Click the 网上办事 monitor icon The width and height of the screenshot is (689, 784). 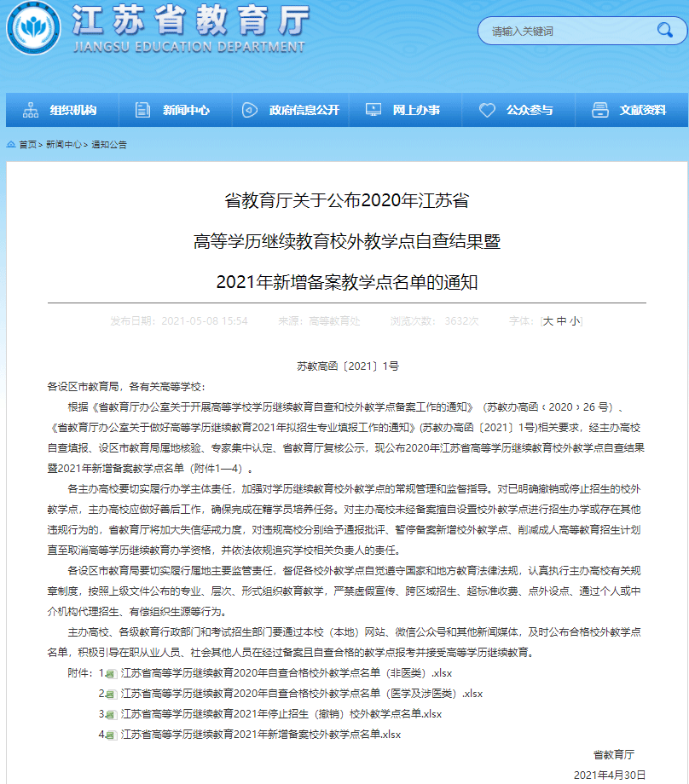[373, 110]
